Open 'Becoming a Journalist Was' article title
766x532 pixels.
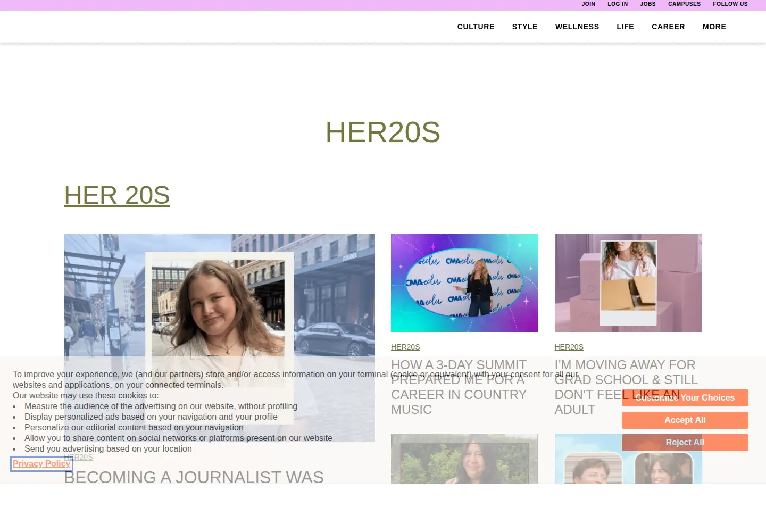click(194, 477)
